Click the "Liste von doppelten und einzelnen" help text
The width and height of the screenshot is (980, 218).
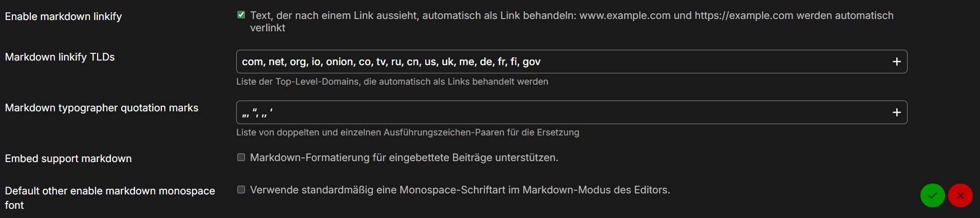[x=407, y=132]
